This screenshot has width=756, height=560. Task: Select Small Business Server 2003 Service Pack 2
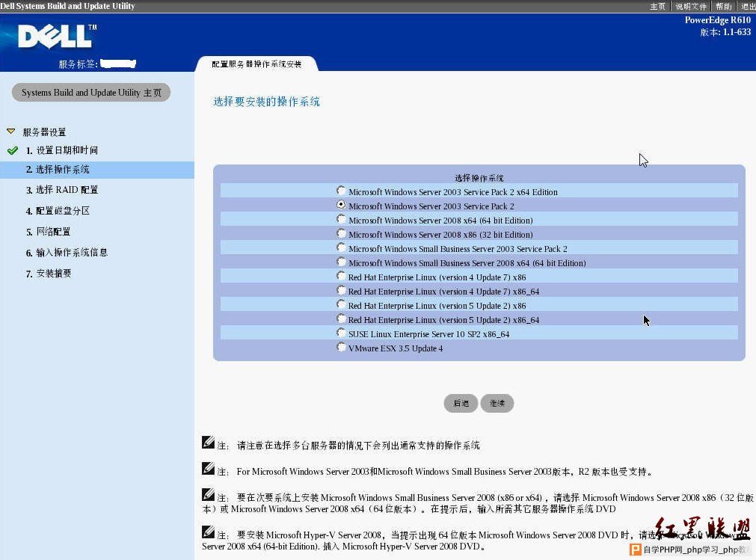(341, 247)
